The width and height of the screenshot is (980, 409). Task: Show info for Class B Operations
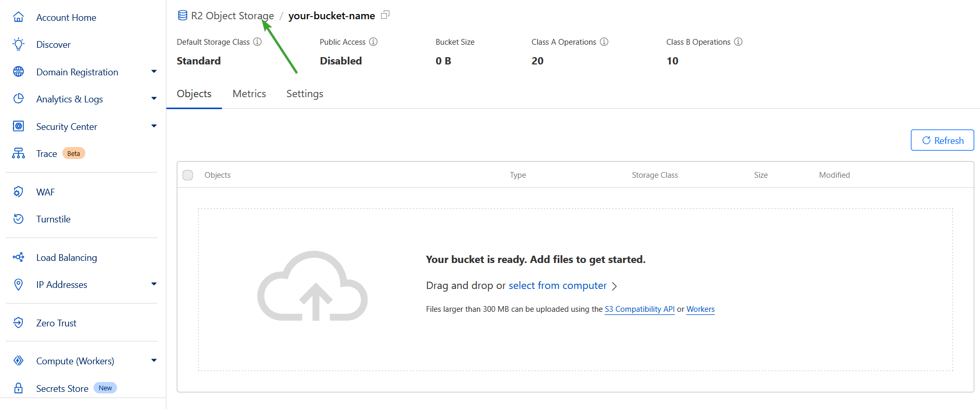[738, 42]
